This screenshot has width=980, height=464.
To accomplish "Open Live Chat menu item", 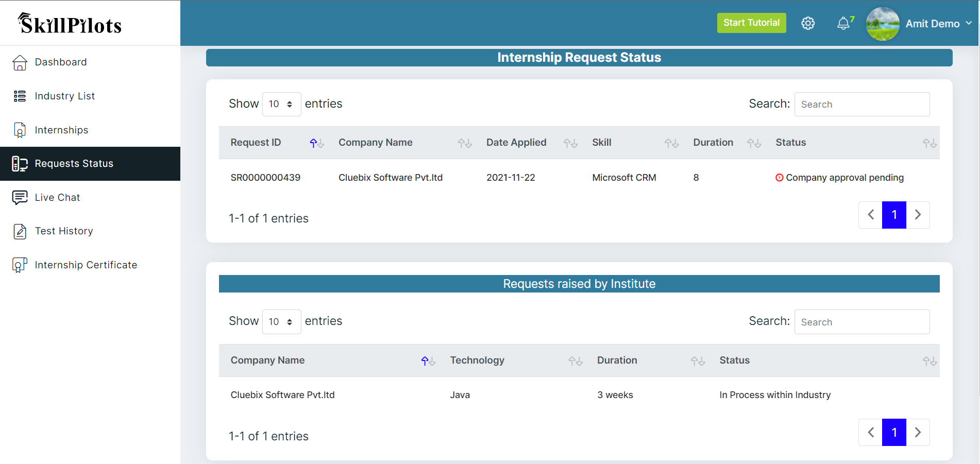I will (90, 198).
